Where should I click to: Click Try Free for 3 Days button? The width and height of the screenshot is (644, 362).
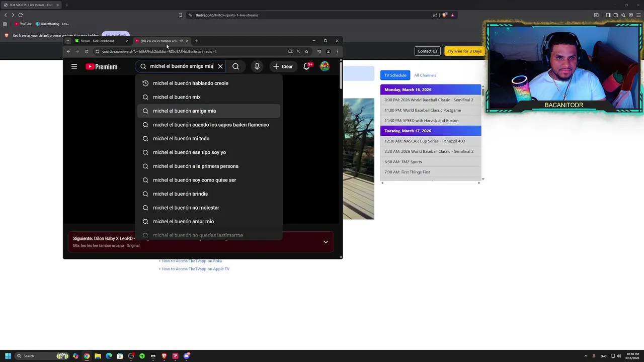coord(464,51)
